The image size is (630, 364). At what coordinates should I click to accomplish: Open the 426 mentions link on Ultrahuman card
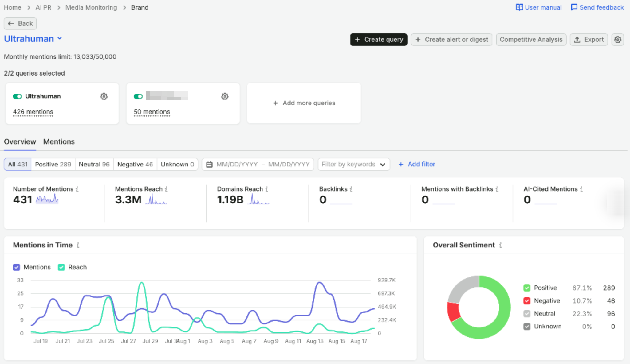(x=33, y=112)
